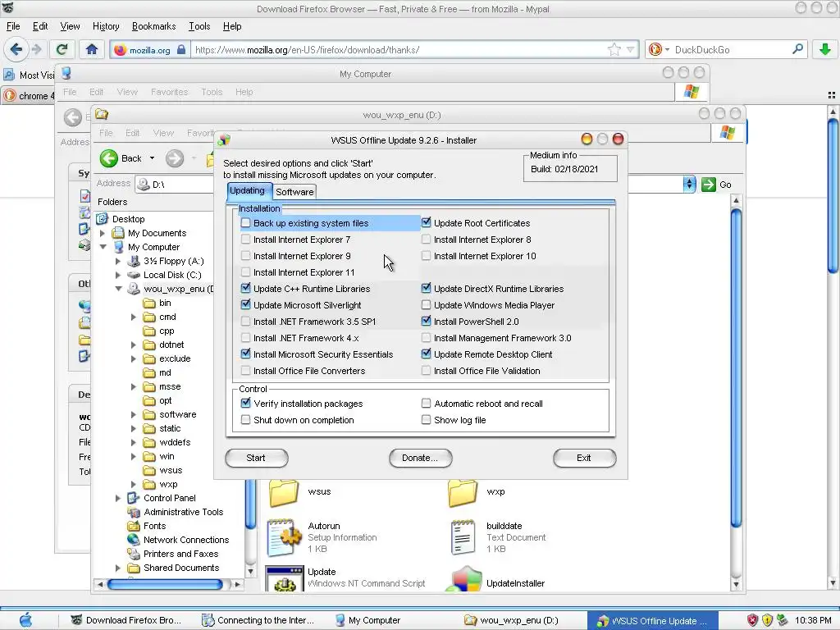The image size is (840, 630).
Task: Click the bin folder icon in tree
Action: click(149, 303)
